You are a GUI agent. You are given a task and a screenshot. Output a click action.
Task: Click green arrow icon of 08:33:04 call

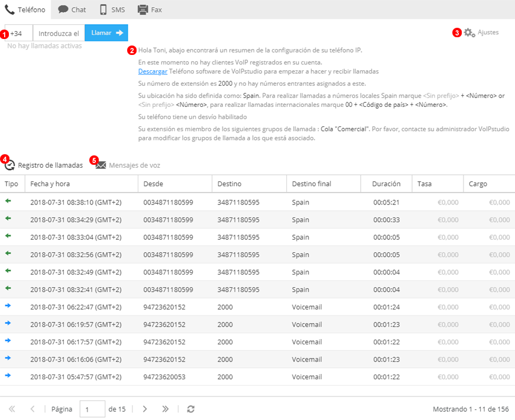[x=8, y=236]
